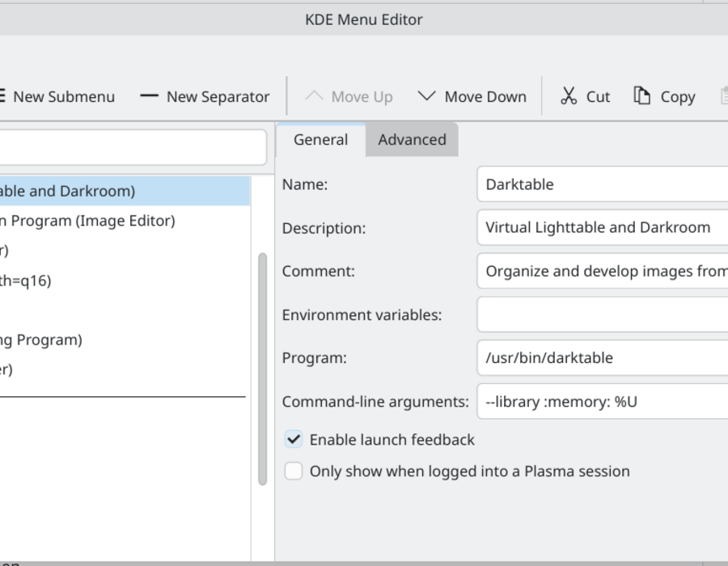Focus the empty Environment variables field
Viewport: 728px width, 566px height.
603,315
